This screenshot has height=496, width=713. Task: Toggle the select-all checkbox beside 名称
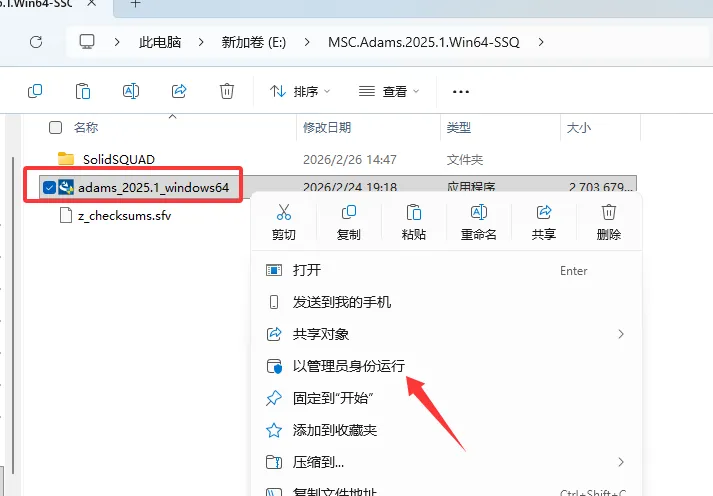click(55, 127)
